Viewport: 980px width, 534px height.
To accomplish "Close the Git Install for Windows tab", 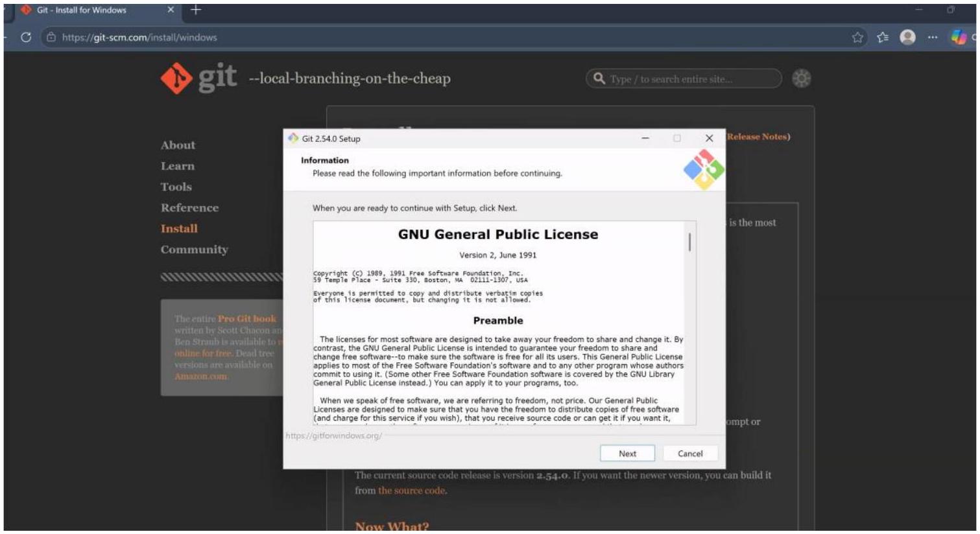I will [x=171, y=10].
